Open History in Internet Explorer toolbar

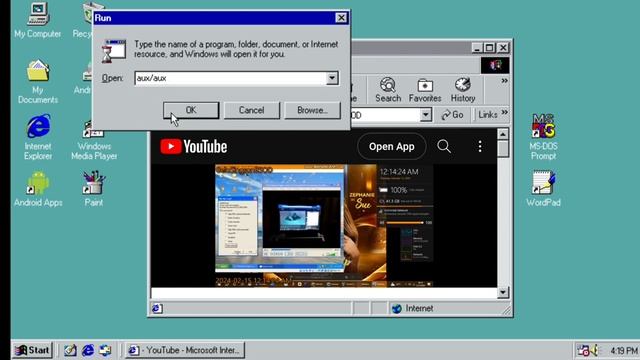point(463,90)
